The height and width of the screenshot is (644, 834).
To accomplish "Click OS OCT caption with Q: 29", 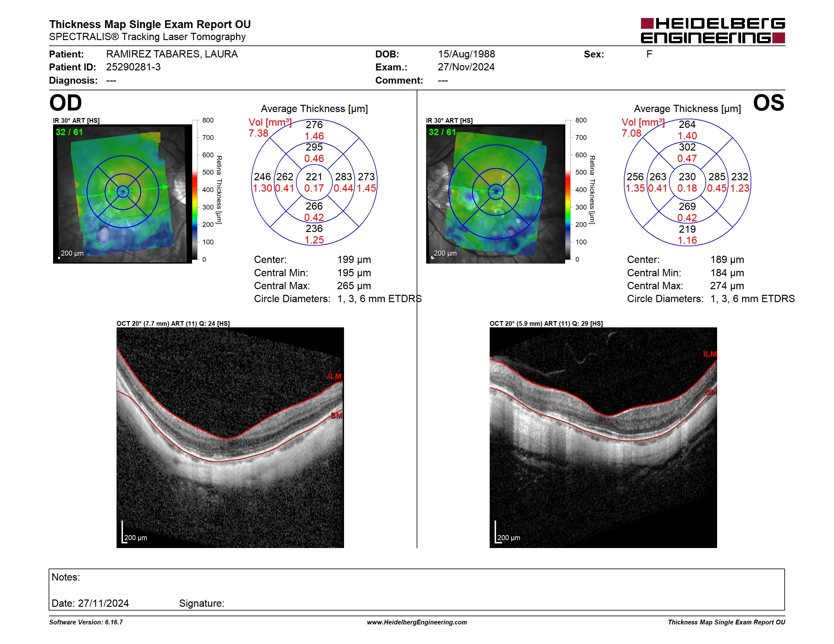I will 547,324.
